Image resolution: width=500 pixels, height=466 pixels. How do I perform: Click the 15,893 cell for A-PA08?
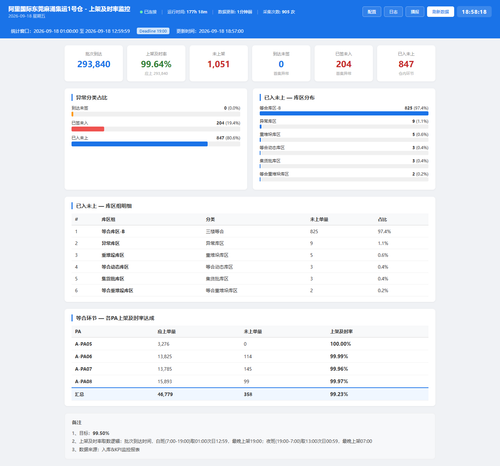pos(165,381)
